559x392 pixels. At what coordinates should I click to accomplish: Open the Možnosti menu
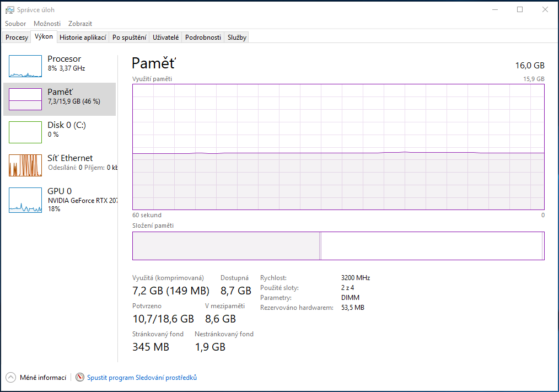[x=47, y=24]
